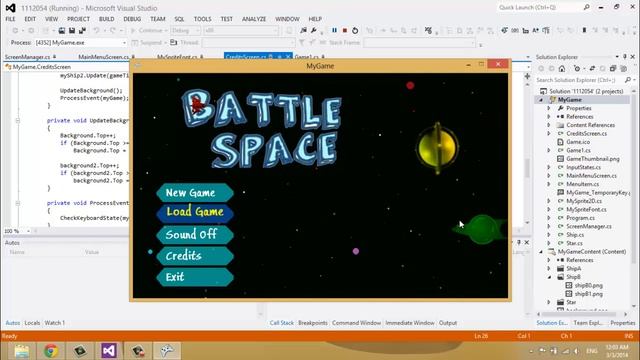Click the Visual Studio logo icon
The height and width of the screenshot is (360, 640).
pyautogui.click(x=10, y=8)
